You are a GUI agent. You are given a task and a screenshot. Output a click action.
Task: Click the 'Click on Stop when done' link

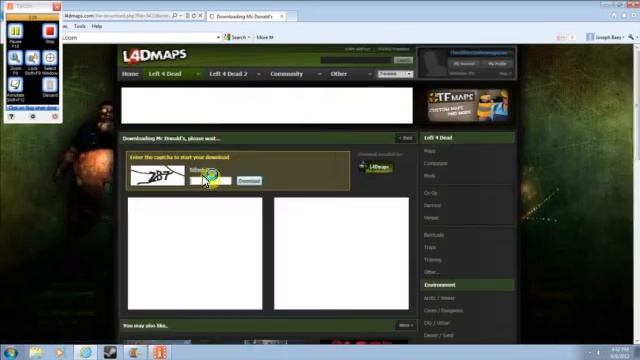(33, 108)
